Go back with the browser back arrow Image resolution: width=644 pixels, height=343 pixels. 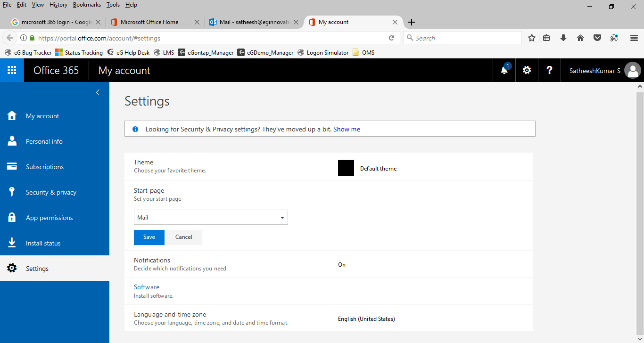point(9,38)
